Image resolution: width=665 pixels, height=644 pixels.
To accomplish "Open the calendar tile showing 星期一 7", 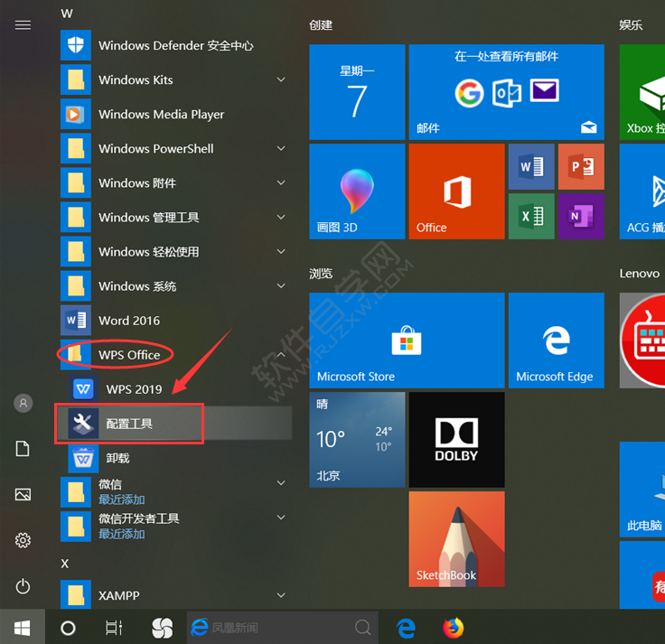I will [357, 92].
